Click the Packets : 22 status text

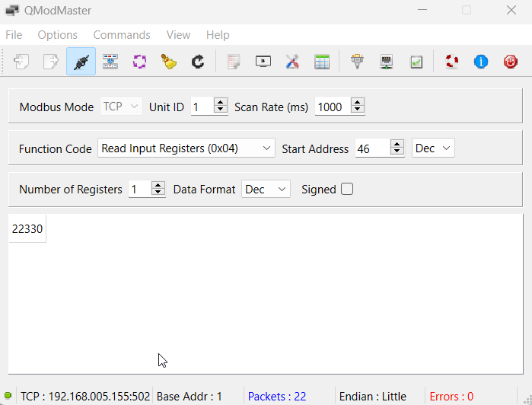(x=277, y=396)
